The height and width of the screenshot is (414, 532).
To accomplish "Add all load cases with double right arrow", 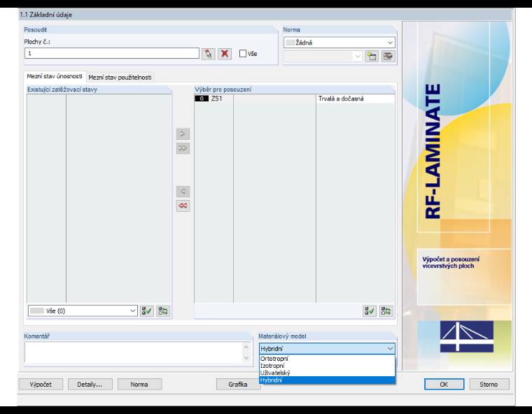I will pyautogui.click(x=183, y=148).
